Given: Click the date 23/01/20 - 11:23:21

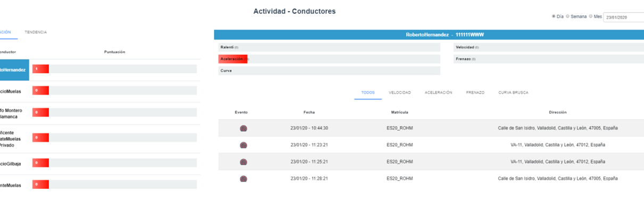Looking at the screenshot, I should tap(309, 145).
